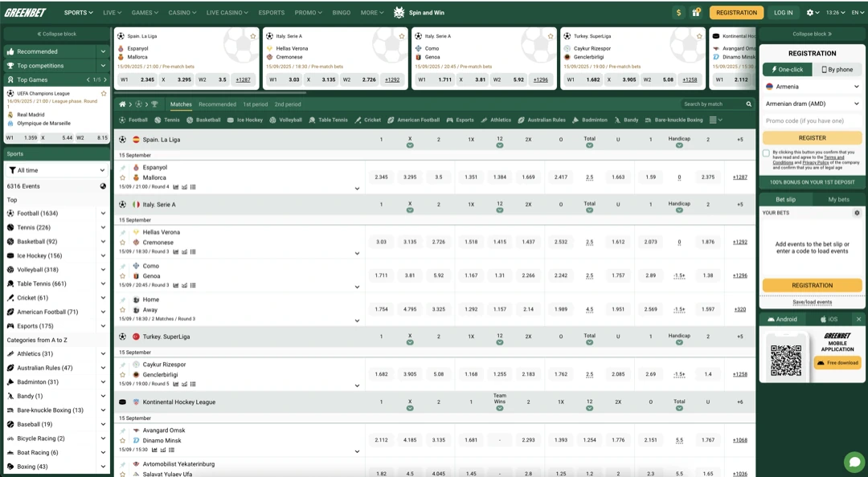Switch to the My bets tab
This screenshot has width=868, height=477.
(x=838, y=199)
